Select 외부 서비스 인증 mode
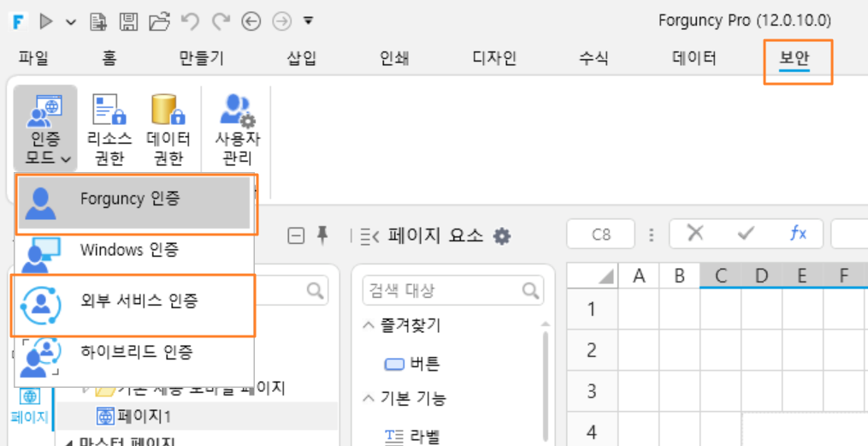 (x=135, y=305)
